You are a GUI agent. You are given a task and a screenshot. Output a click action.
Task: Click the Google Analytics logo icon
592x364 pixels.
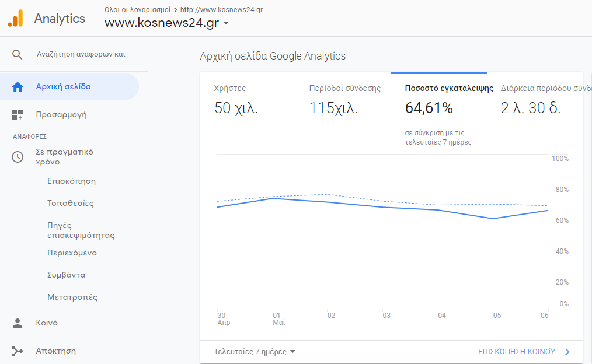point(16,19)
